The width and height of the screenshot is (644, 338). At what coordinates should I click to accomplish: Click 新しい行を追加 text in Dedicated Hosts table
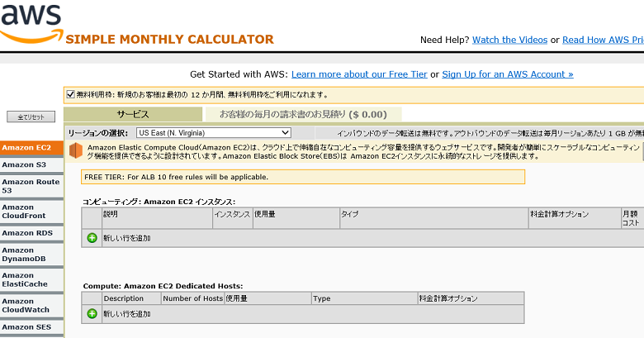[x=127, y=314]
